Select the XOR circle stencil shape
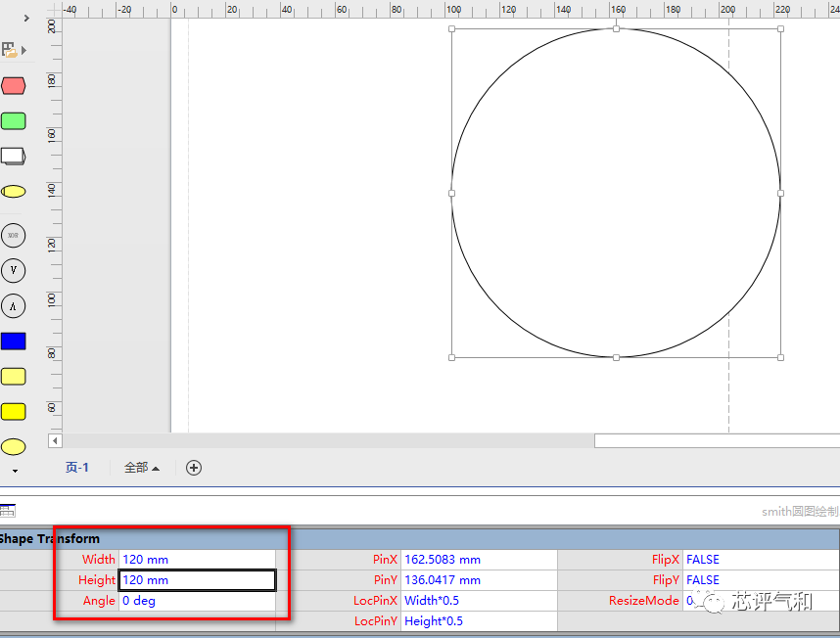Viewport: 840px width, 638px height. (x=14, y=236)
